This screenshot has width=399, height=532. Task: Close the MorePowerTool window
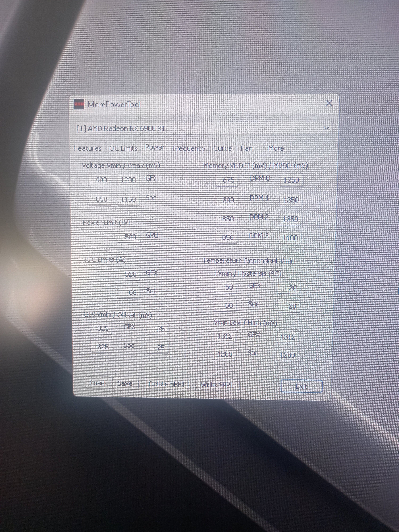(x=329, y=103)
